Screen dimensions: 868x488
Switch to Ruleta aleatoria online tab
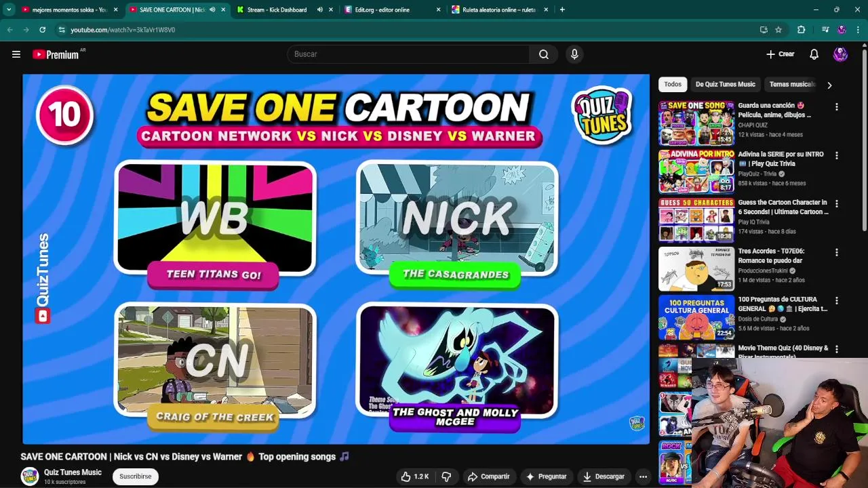tap(498, 9)
